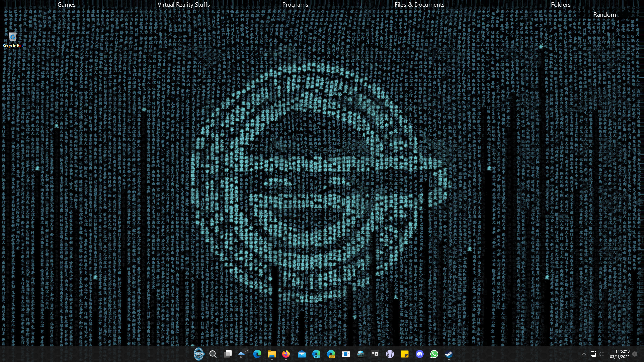The image size is (644, 362).
Task: Open the Programs desktop group
Action: point(295,5)
